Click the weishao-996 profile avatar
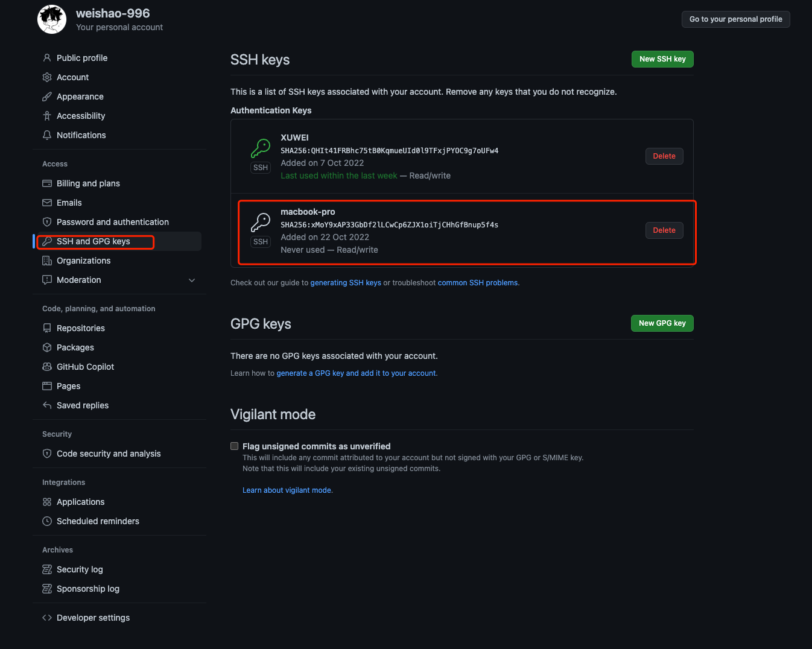The height and width of the screenshot is (649, 812). point(52,19)
